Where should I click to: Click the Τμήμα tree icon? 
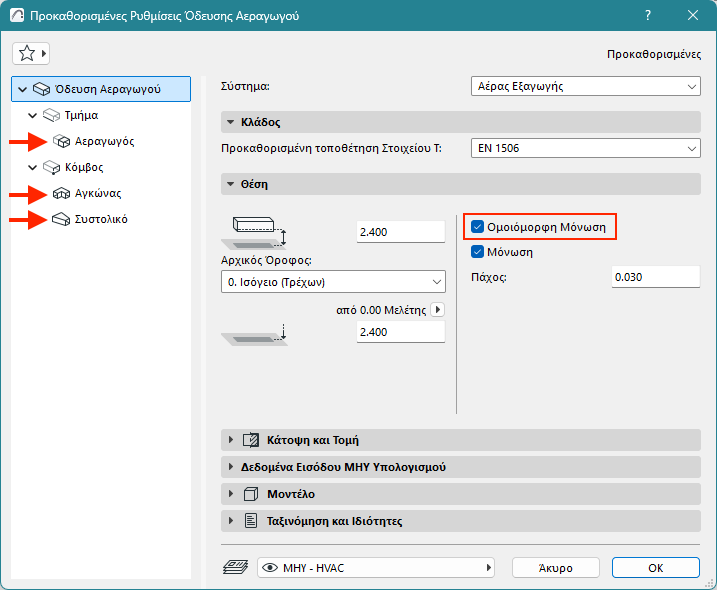click(51, 115)
